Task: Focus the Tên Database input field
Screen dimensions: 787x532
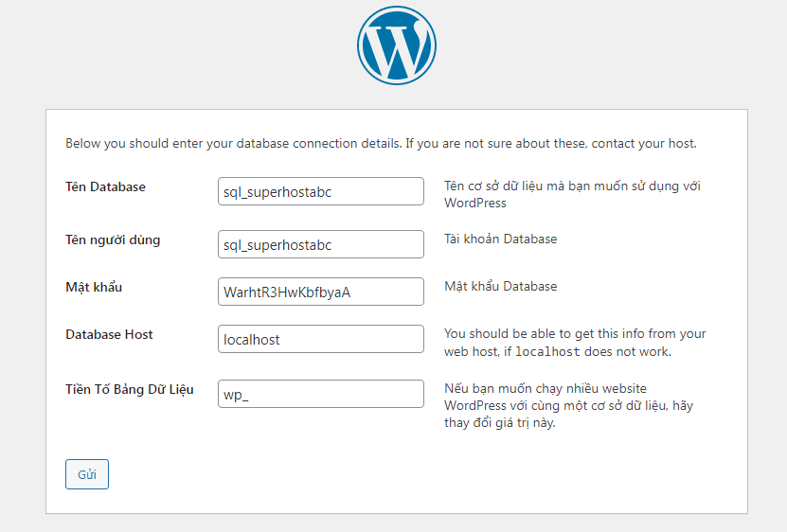Action: [x=320, y=191]
